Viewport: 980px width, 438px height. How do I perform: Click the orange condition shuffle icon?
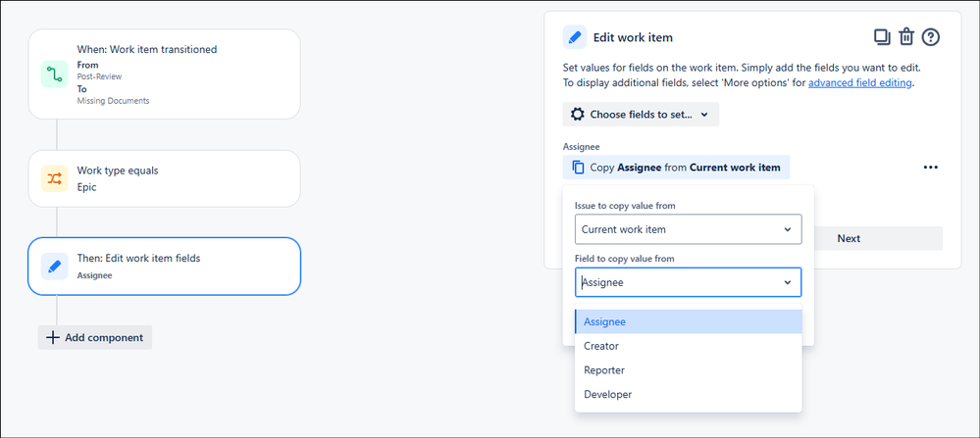tap(54, 178)
